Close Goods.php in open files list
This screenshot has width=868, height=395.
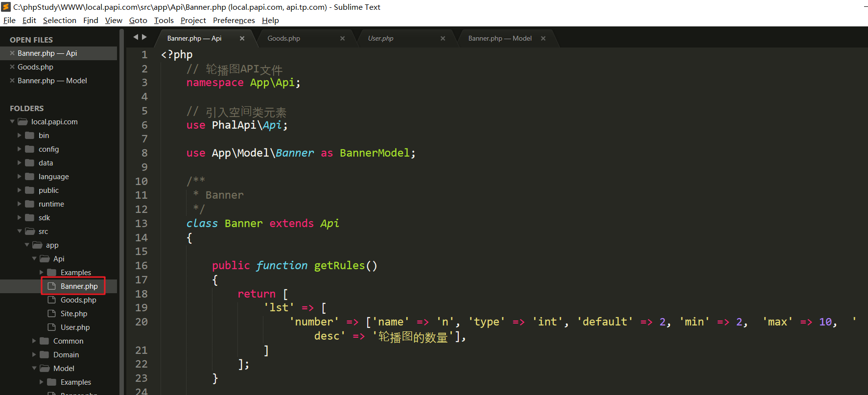(x=12, y=67)
